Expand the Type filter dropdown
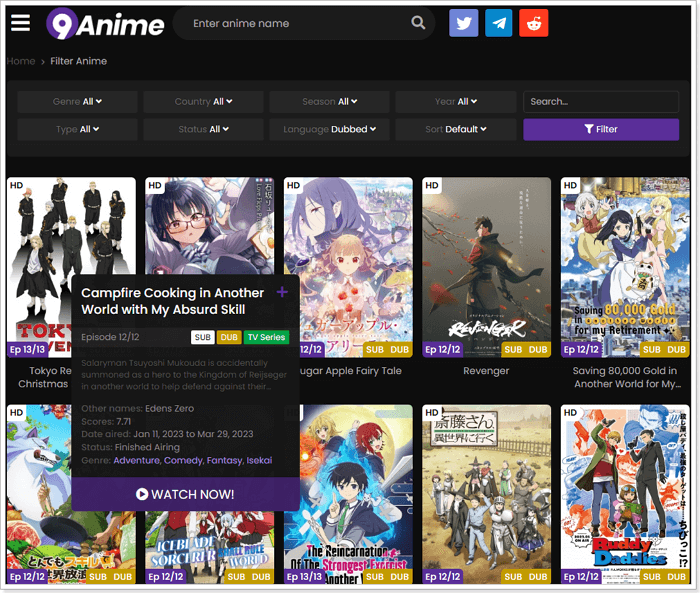 coord(77,129)
